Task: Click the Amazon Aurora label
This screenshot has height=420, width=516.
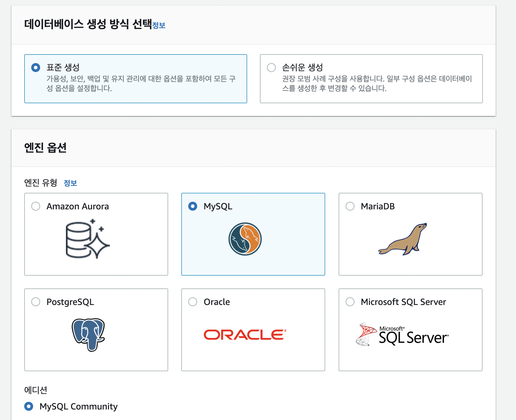Action: [x=78, y=206]
